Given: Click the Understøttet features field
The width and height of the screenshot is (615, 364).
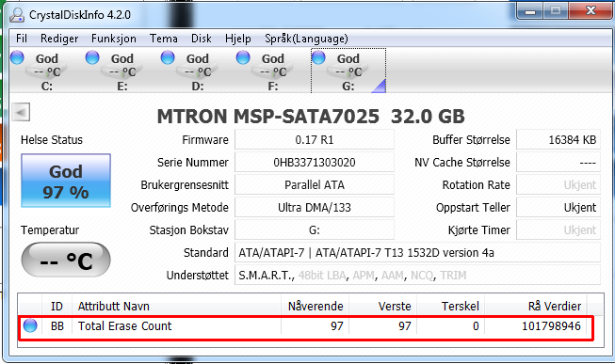Looking at the screenshot, I should [417, 276].
